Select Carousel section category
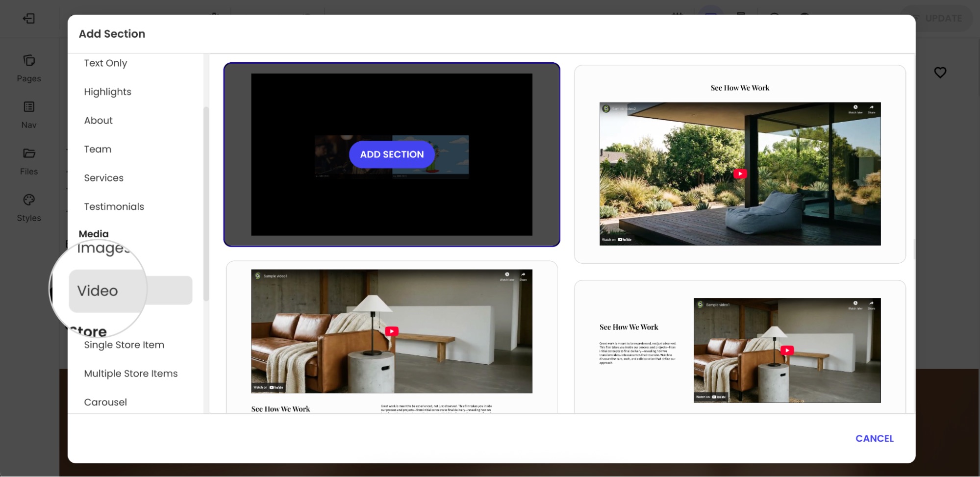The height and width of the screenshot is (477, 980). [x=105, y=402]
